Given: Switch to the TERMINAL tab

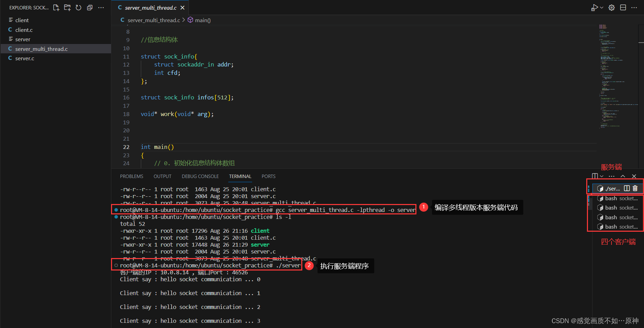Looking at the screenshot, I should coord(240,176).
